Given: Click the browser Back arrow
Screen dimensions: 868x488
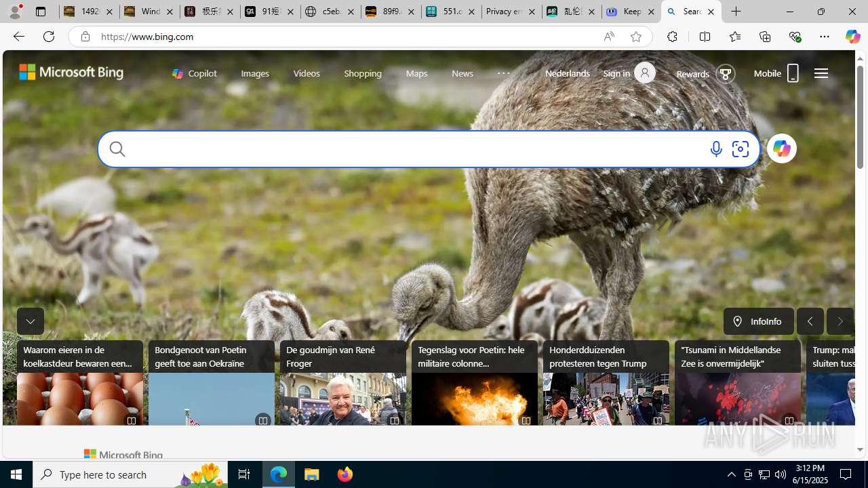Looking at the screenshot, I should click(x=18, y=37).
